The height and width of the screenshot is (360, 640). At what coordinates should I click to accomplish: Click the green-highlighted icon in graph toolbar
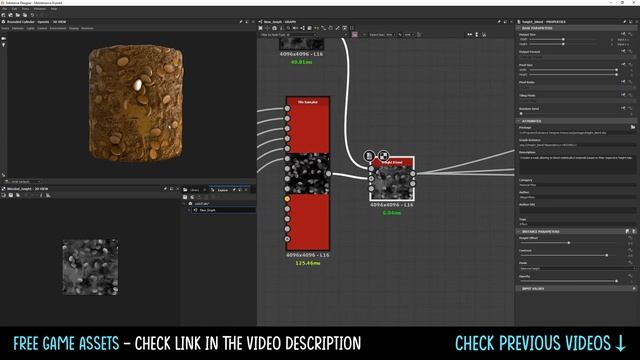[316, 28]
